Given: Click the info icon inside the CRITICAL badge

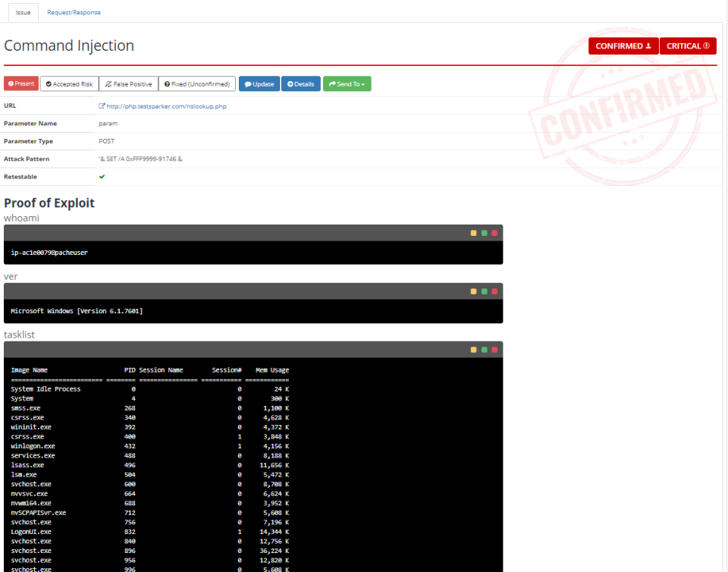Looking at the screenshot, I should pos(706,46).
